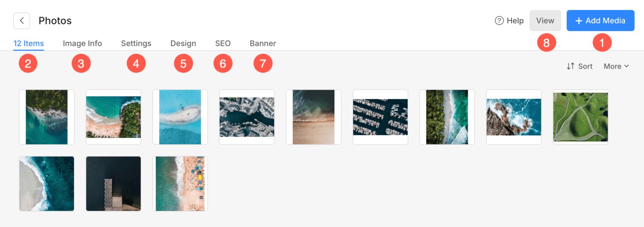Image resolution: width=644 pixels, height=227 pixels.
Task: Click the back arrow beside Photos
Action: [x=22, y=21]
